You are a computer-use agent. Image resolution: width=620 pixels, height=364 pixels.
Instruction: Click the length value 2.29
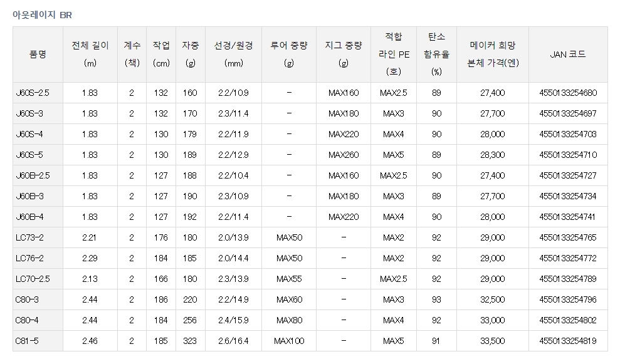click(x=90, y=258)
